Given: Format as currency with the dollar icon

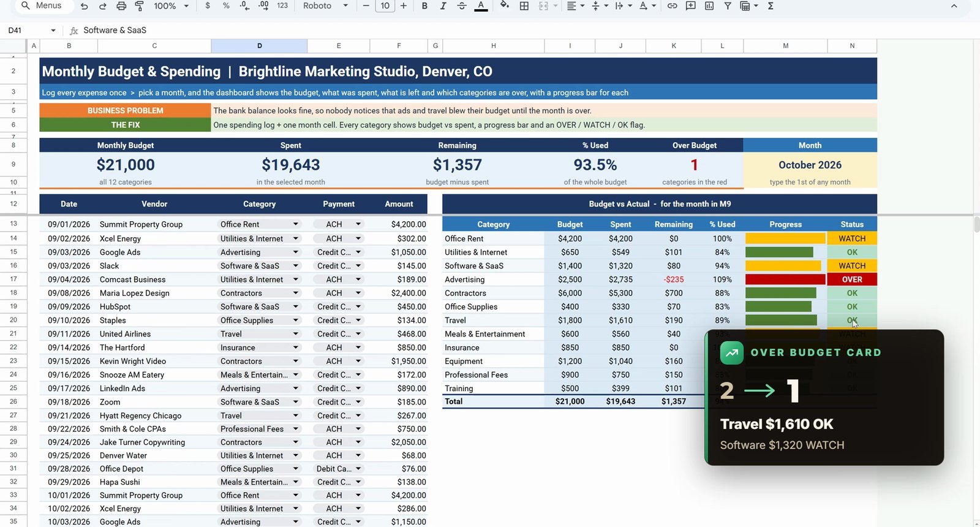Looking at the screenshot, I should [x=208, y=6].
